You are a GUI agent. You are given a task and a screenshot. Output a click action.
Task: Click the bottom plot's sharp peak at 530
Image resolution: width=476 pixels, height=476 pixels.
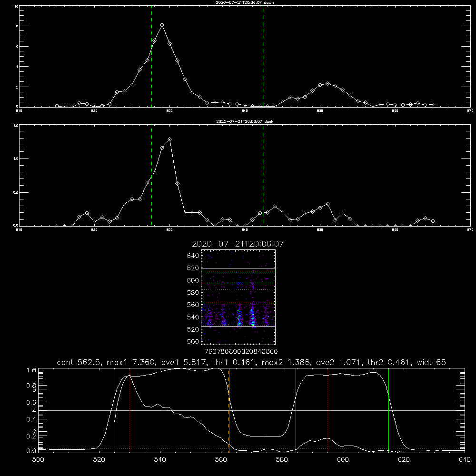129,376
